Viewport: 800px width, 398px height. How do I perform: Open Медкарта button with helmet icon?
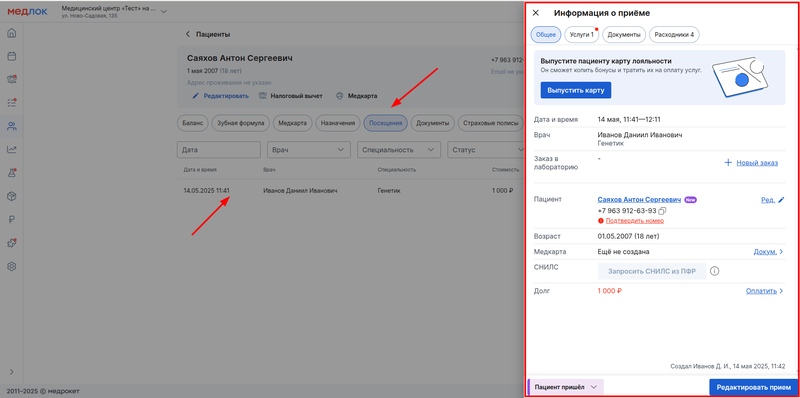[x=357, y=96]
